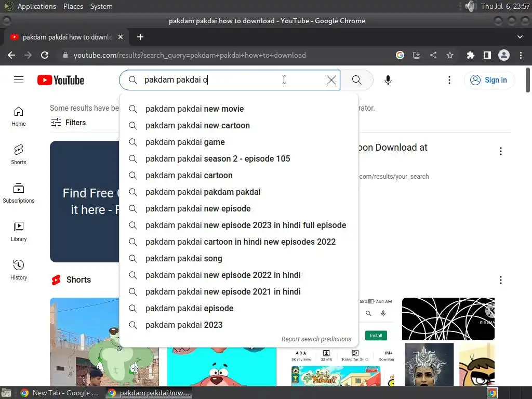
Task: Click the page vertical scrollbar
Action: [528, 81]
